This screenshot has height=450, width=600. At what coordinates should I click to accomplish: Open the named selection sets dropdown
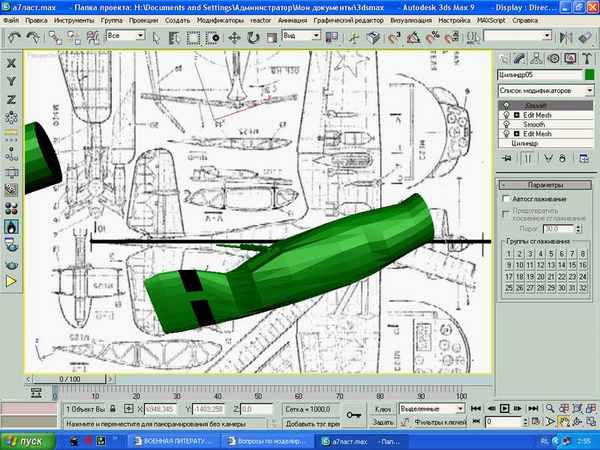pos(517,36)
